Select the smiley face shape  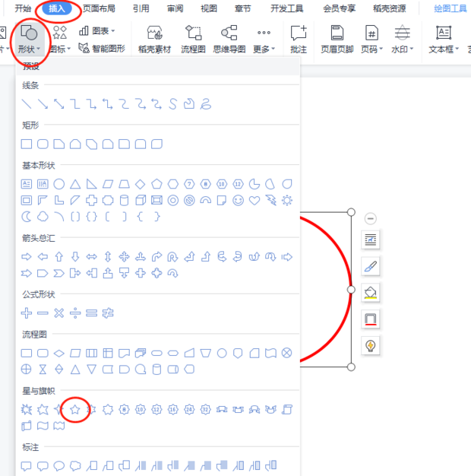click(238, 200)
